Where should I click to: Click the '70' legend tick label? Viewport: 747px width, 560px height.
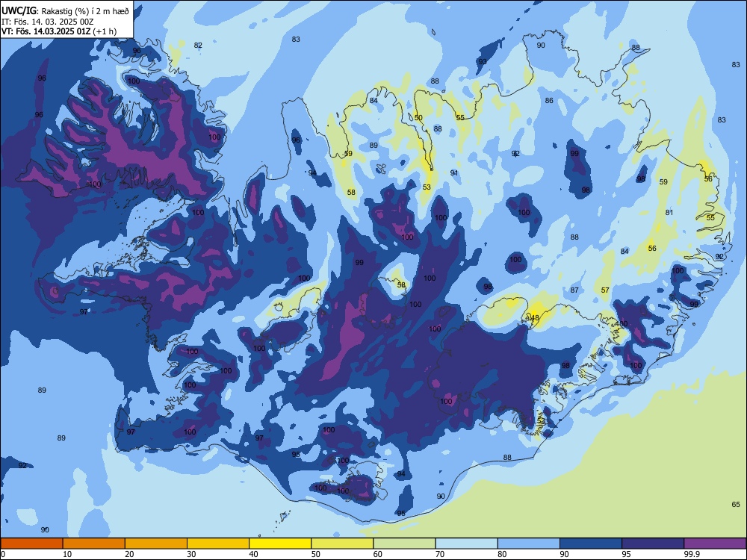point(440,554)
